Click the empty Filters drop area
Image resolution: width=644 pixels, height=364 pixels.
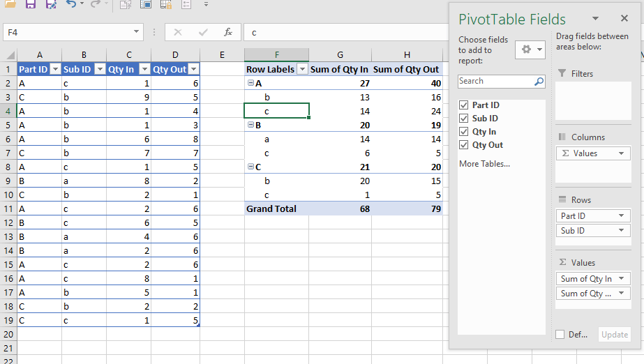[x=593, y=100]
